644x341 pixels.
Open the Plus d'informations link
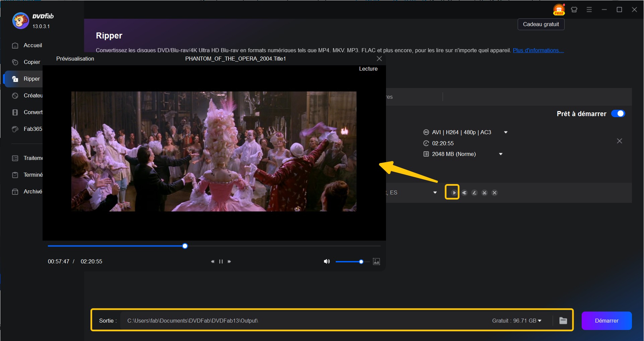pyautogui.click(x=538, y=50)
